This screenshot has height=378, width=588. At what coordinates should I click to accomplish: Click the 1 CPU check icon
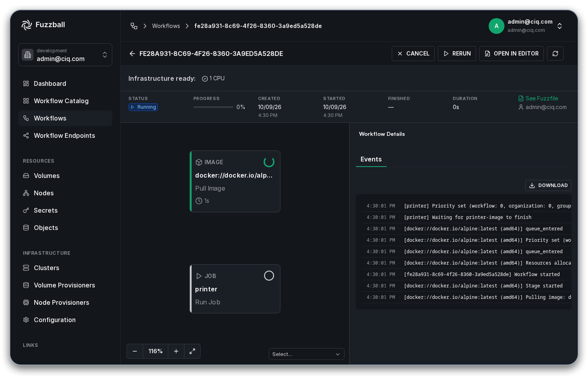[205, 79]
